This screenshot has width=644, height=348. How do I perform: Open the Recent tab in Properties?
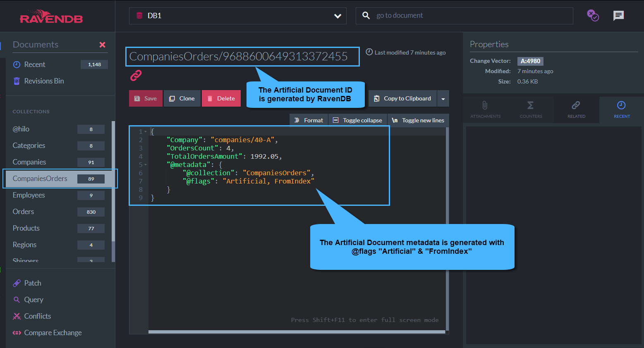[x=622, y=110]
